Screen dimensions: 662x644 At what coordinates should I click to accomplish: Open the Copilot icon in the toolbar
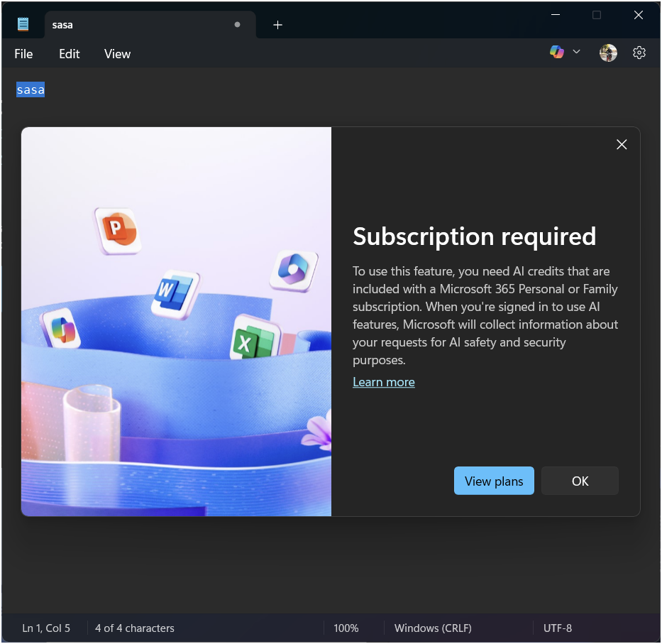click(556, 52)
